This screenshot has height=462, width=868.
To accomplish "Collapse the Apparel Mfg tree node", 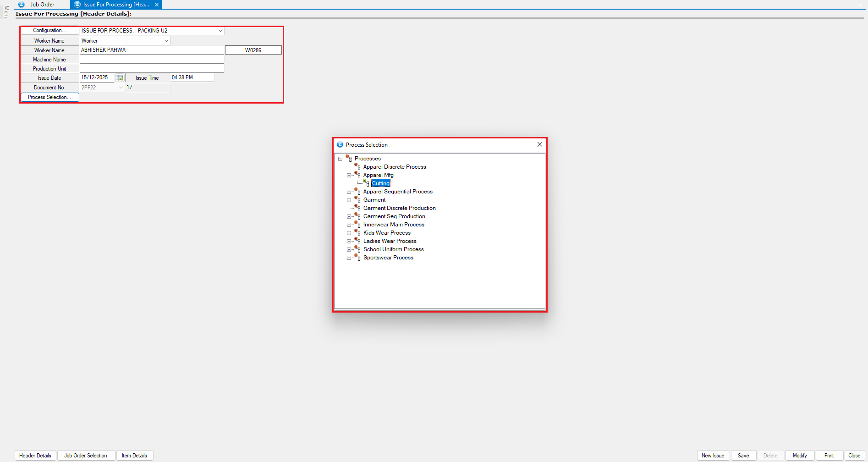I will (x=349, y=175).
